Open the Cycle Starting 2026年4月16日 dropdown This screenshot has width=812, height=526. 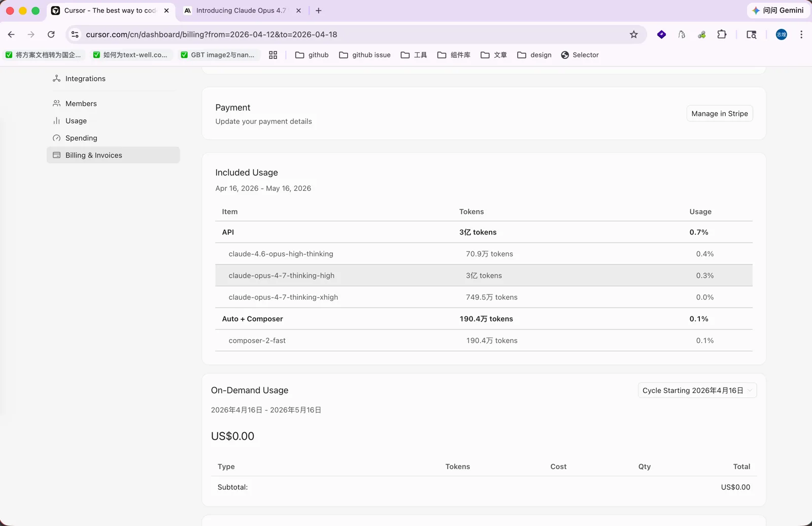697,390
